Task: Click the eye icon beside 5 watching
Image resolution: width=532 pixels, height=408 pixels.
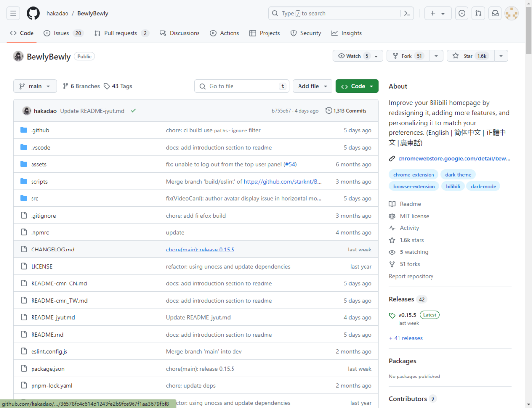Action: point(392,252)
